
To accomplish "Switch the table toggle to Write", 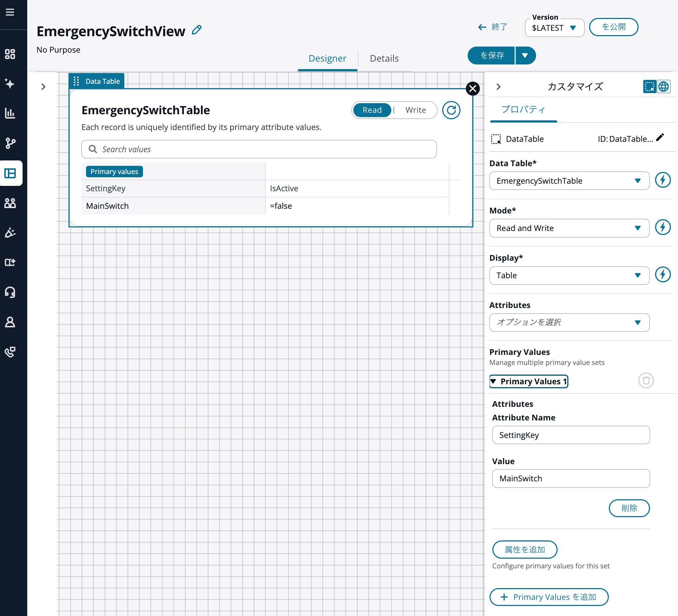I will pos(416,110).
